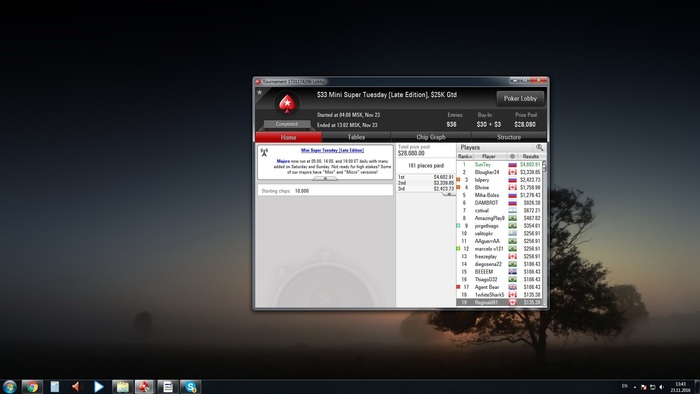Click the red marker beside Agent Bear
Viewport: 700px width, 394px height.
pyautogui.click(x=458, y=287)
